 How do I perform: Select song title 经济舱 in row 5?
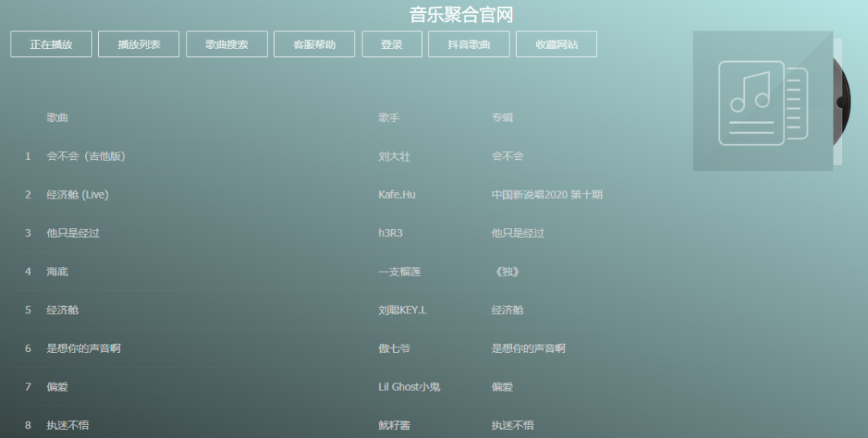[63, 310]
